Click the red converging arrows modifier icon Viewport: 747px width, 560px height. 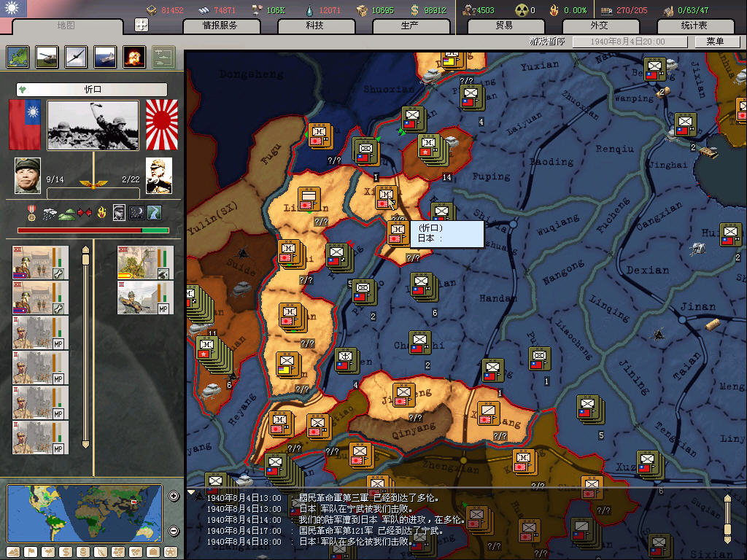pos(85,212)
